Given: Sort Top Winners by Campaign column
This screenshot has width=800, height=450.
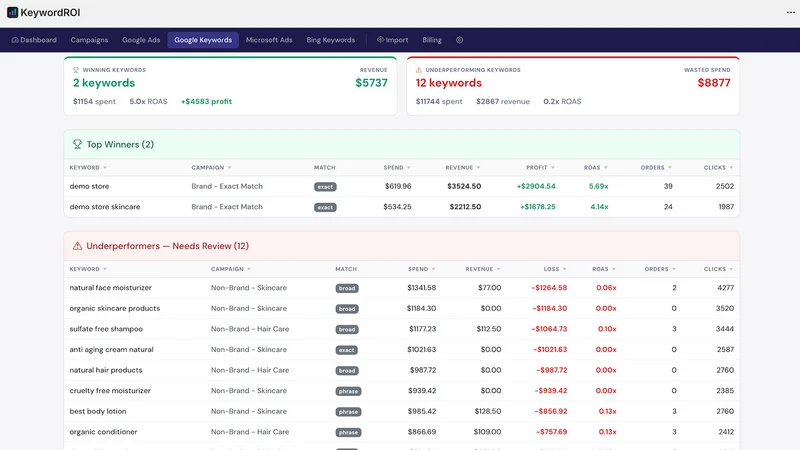Looking at the screenshot, I should click(x=211, y=167).
